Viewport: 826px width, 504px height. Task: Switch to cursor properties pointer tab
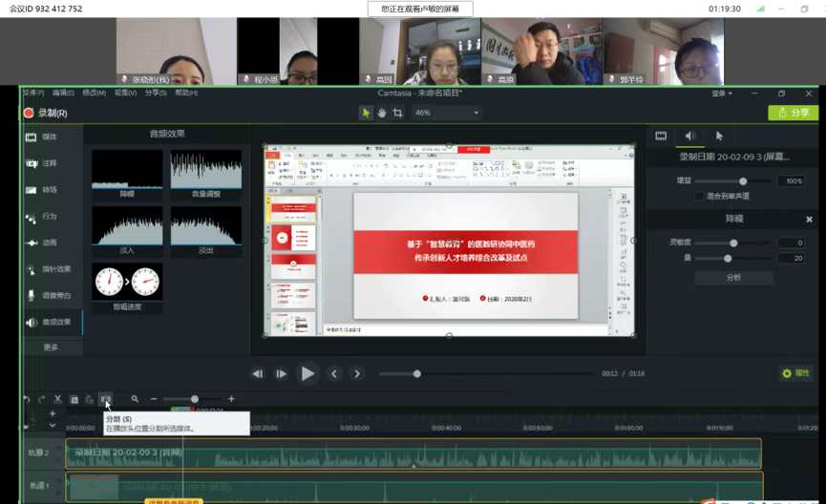click(x=719, y=136)
